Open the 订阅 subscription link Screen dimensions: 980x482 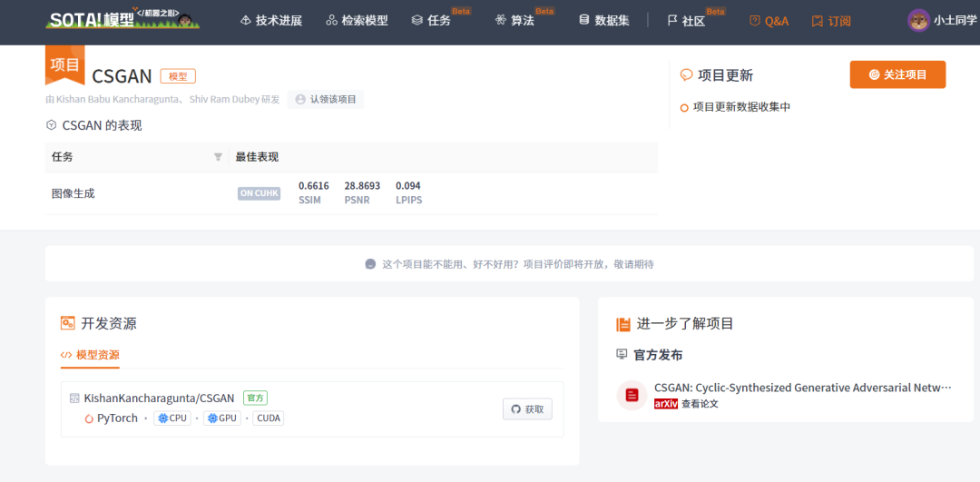point(831,21)
